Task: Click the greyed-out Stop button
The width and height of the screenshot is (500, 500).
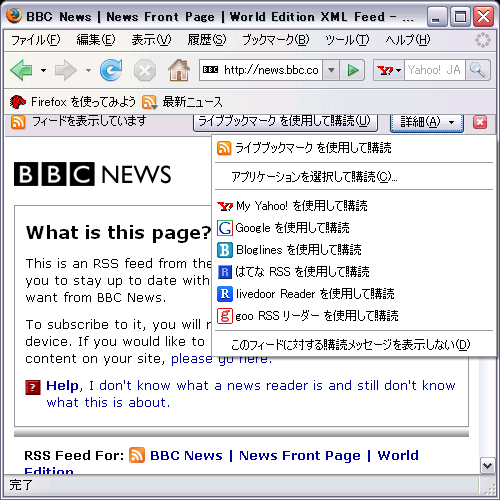Action: [x=145, y=70]
